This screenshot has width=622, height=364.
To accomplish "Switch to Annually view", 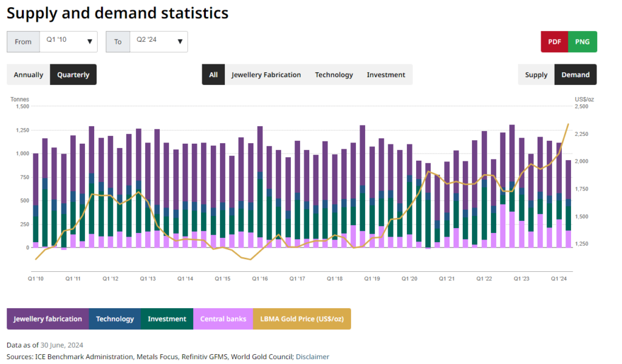I will (29, 75).
